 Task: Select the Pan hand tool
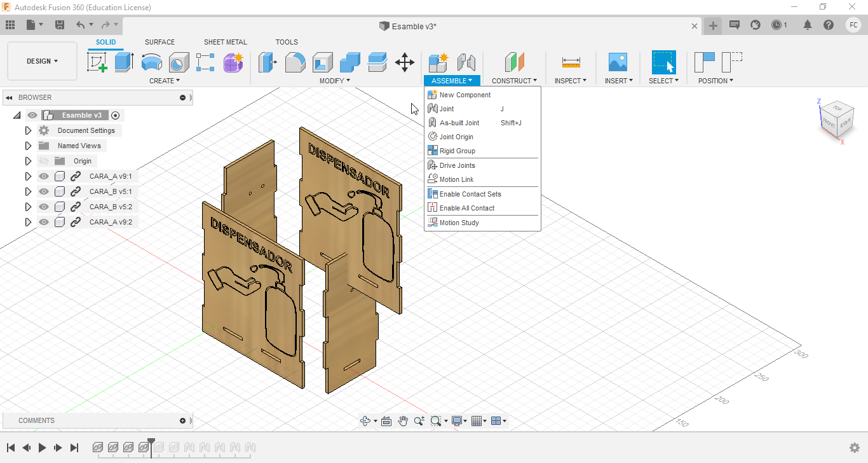tap(403, 421)
